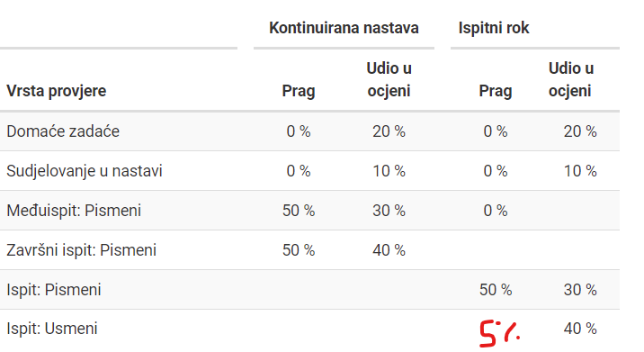Click the Prag header under Ispitni rok
The image size is (644, 352).
pos(496,91)
